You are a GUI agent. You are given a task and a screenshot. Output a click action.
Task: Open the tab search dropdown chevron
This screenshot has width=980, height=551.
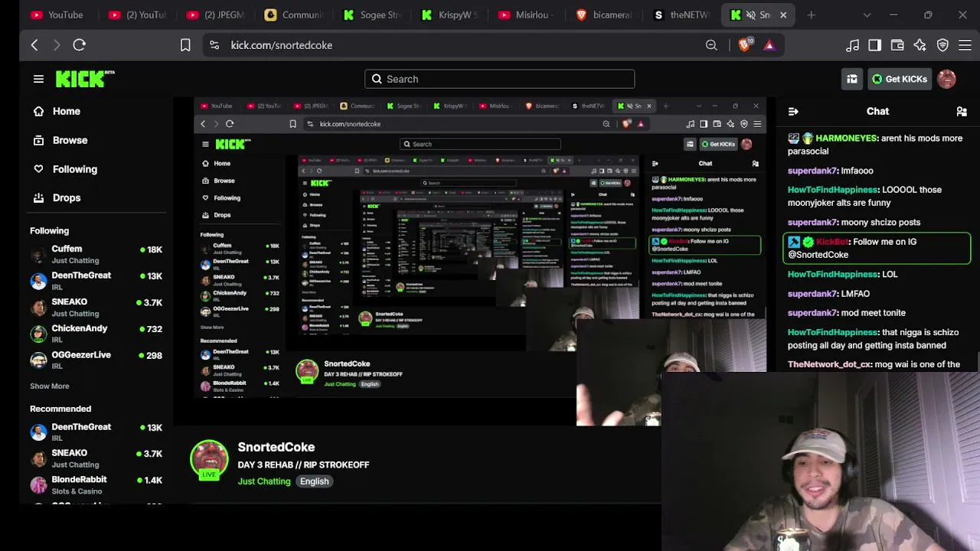(867, 15)
